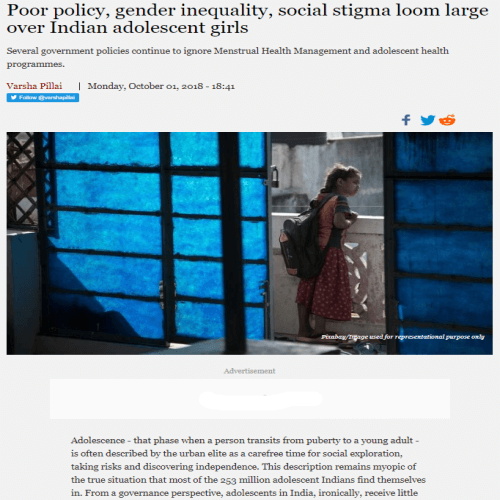The height and width of the screenshot is (500, 500).
Task: Follow @varshapillai on Twitter
Action: (43, 97)
